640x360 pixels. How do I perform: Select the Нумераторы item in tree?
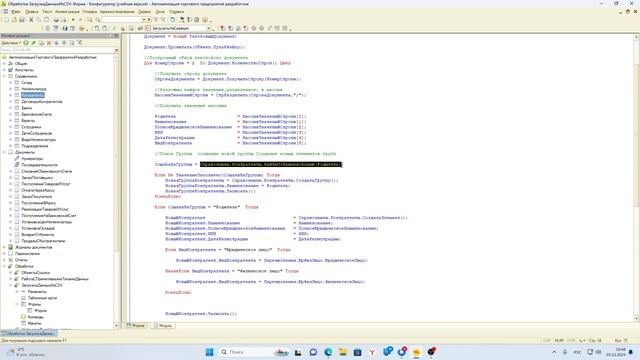click(32, 158)
